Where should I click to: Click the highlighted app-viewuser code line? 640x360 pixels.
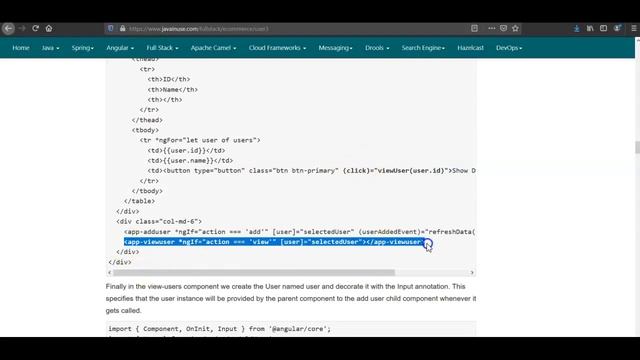tap(274, 242)
